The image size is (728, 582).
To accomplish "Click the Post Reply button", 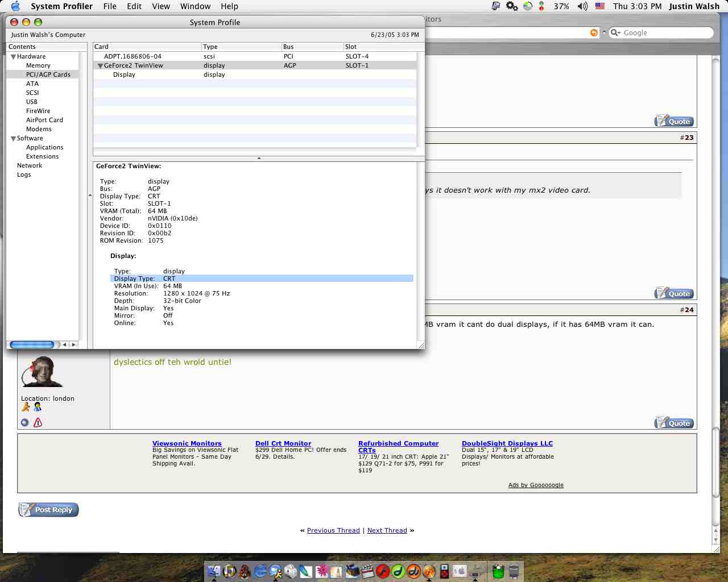I will coord(48,510).
